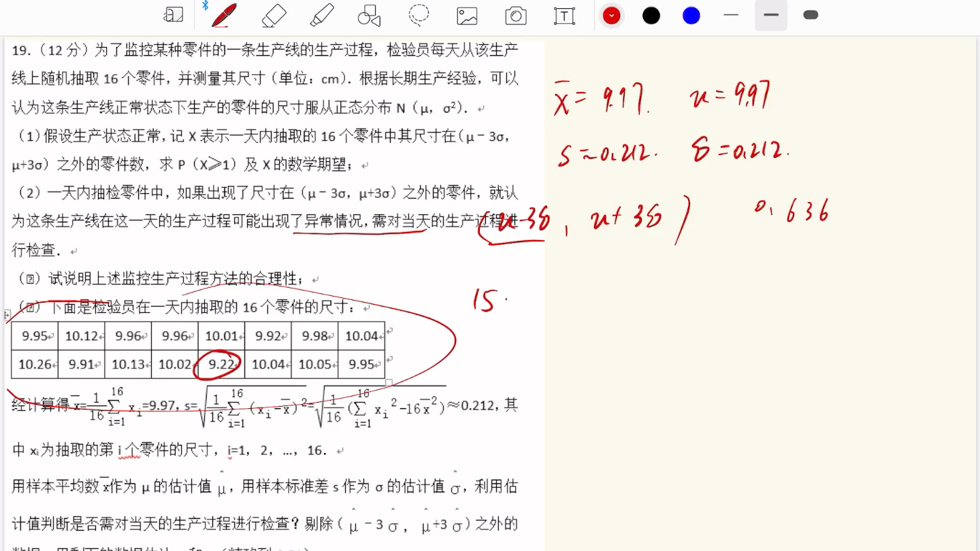Open the shapes tool

(369, 16)
